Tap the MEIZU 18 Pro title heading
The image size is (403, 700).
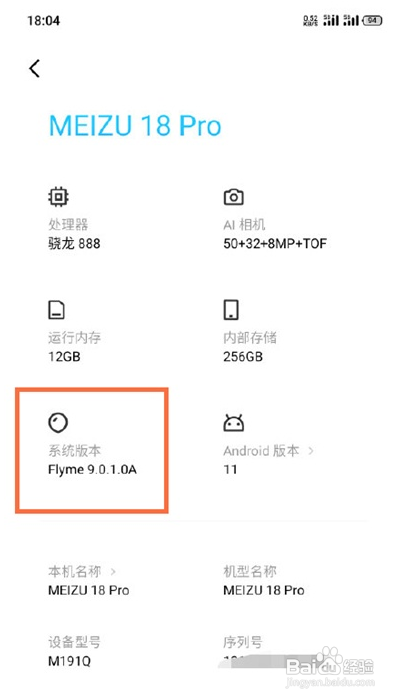(135, 126)
